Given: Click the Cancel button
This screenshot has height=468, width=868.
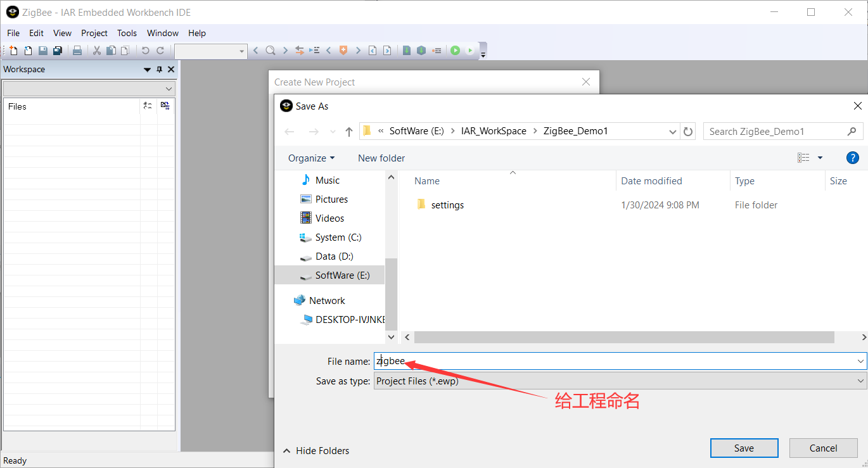Looking at the screenshot, I should (x=823, y=448).
